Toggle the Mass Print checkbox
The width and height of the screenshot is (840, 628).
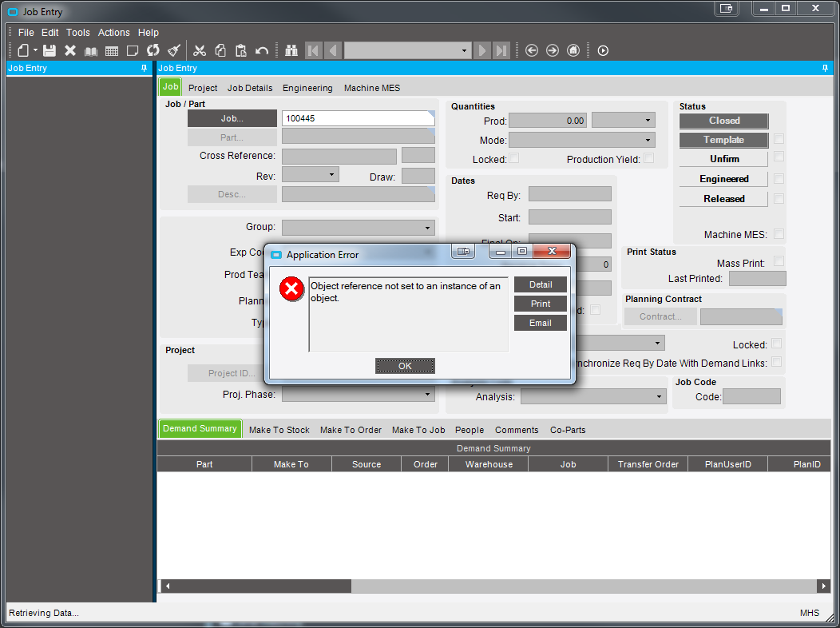click(x=779, y=261)
